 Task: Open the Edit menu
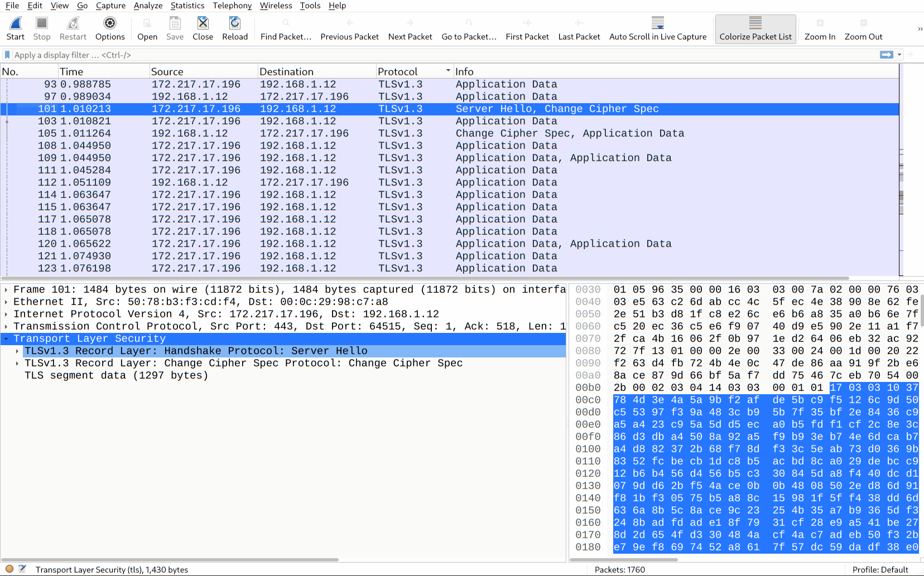click(35, 6)
